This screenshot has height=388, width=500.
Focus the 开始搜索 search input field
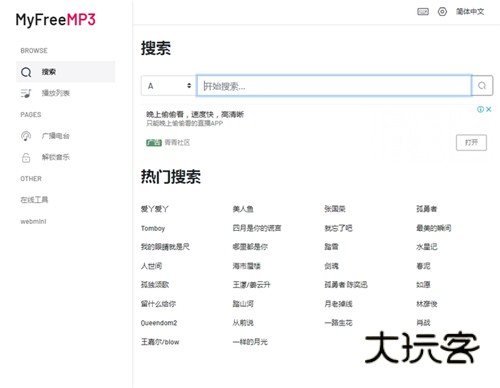334,86
